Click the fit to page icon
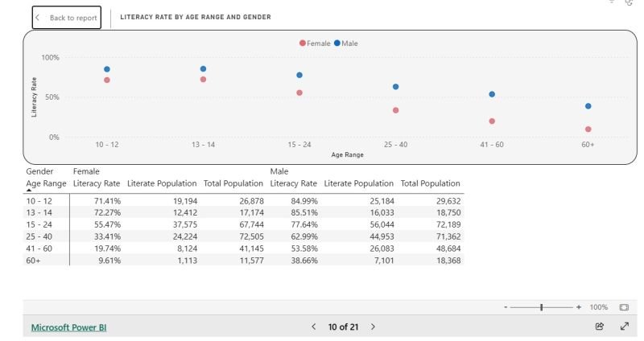Screen dimensions: 644x341 (x=624, y=307)
